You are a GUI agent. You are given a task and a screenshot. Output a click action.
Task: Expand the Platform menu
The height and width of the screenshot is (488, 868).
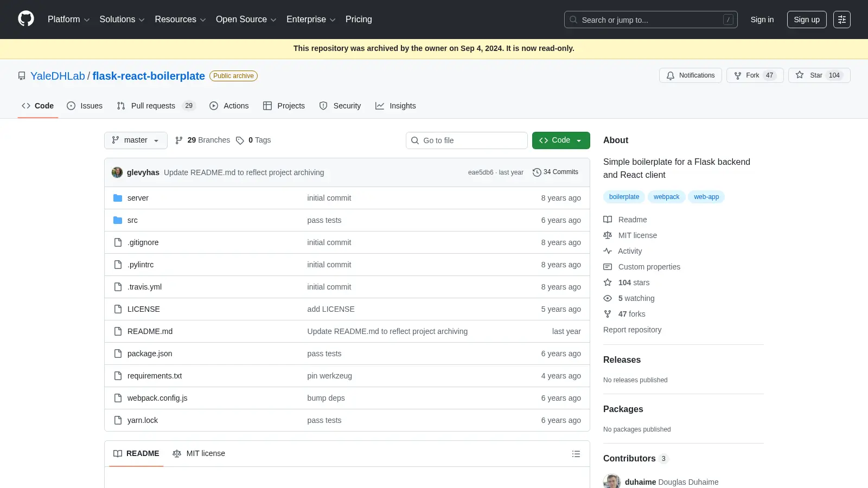(68, 20)
